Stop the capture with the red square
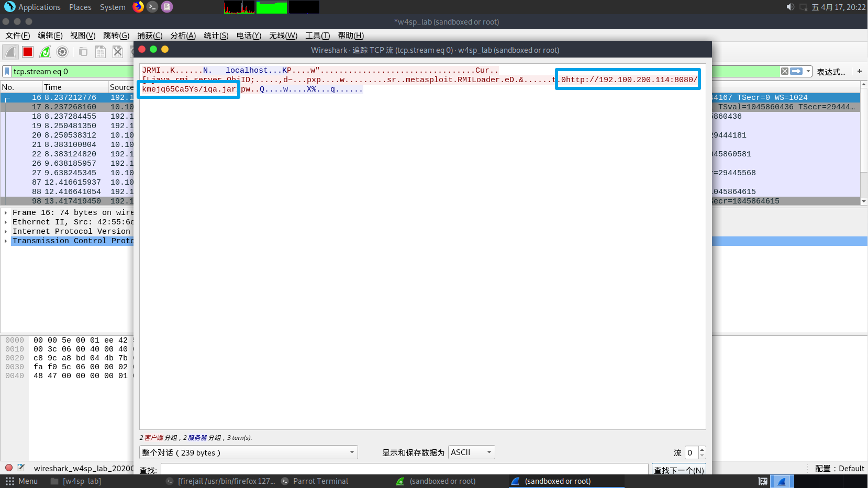 click(28, 52)
